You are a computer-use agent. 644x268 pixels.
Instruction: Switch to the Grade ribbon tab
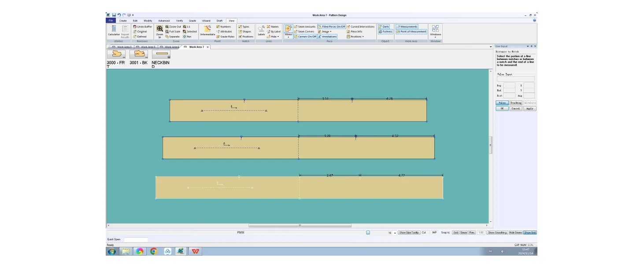[x=192, y=21]
